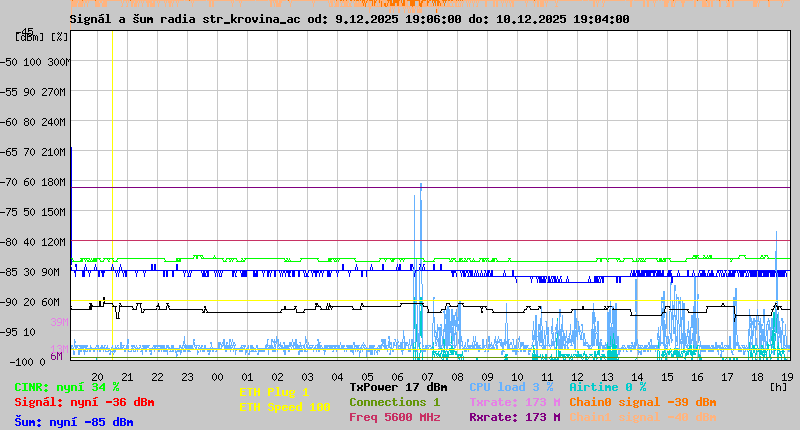The height and width of the screenshot is (430, 800).
Task: Select the 'TxPower 17 dBm' legend entry
Action: point(398,387)
